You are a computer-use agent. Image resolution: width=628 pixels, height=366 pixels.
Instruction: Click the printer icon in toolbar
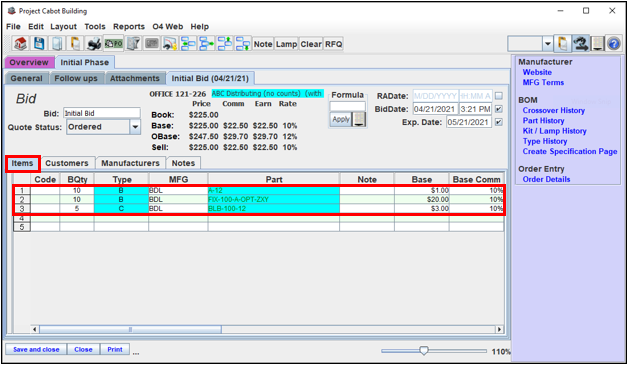click(94, 43)
